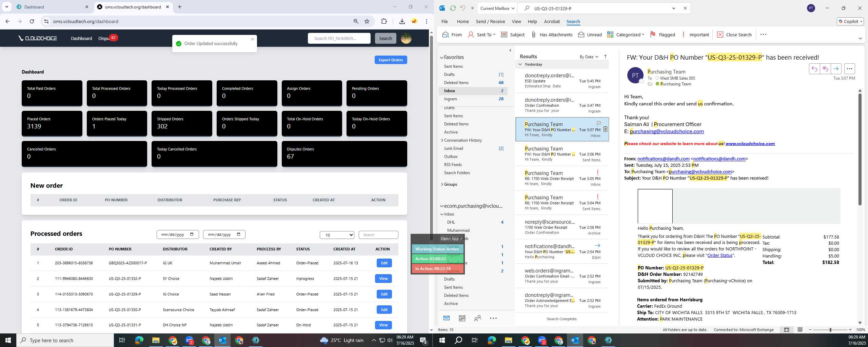The width and height of the screenshot is (868, 347).
Task: Click the Search PO_NUMBER input field
Action: pyautogui.click(x=339, y=38)
